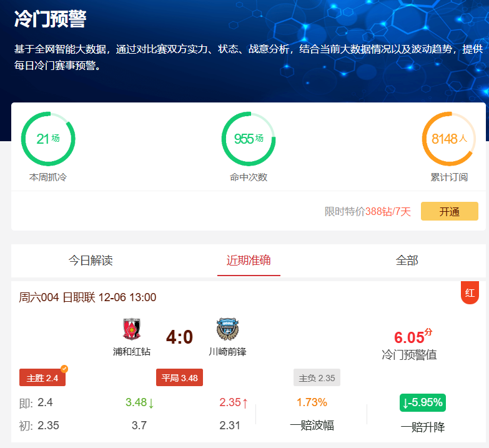Click the 21场 weekly upset ring
489x448 pixels.
(x=48, y=139)
